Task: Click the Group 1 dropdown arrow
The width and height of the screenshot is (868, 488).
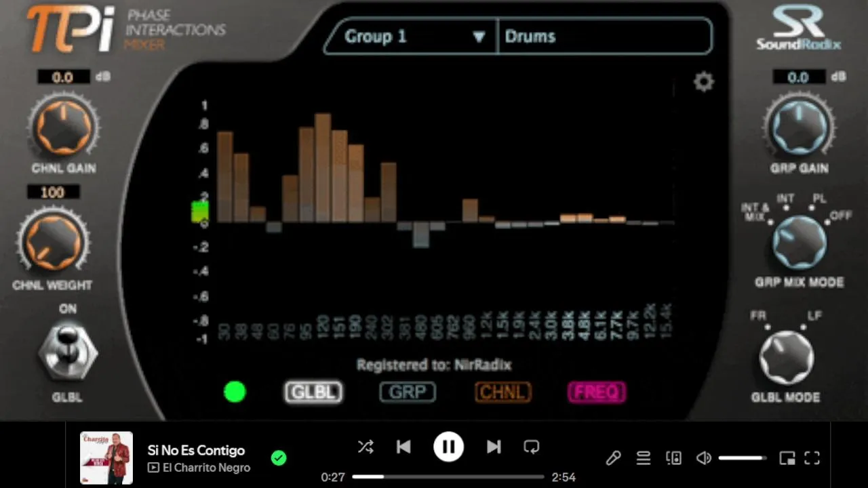Action: tap(479, 37)
